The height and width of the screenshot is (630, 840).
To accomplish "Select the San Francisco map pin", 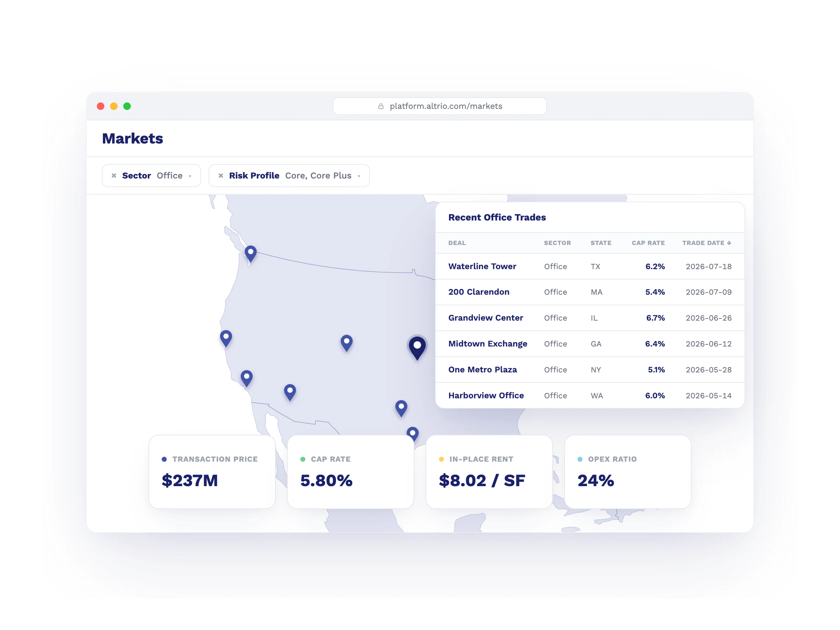I will 226,338.
